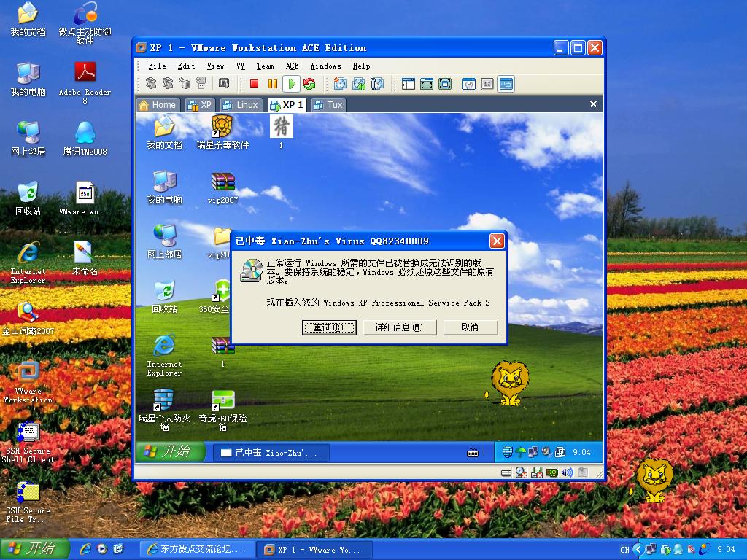Switch to the Linux tab

(241, 105)
